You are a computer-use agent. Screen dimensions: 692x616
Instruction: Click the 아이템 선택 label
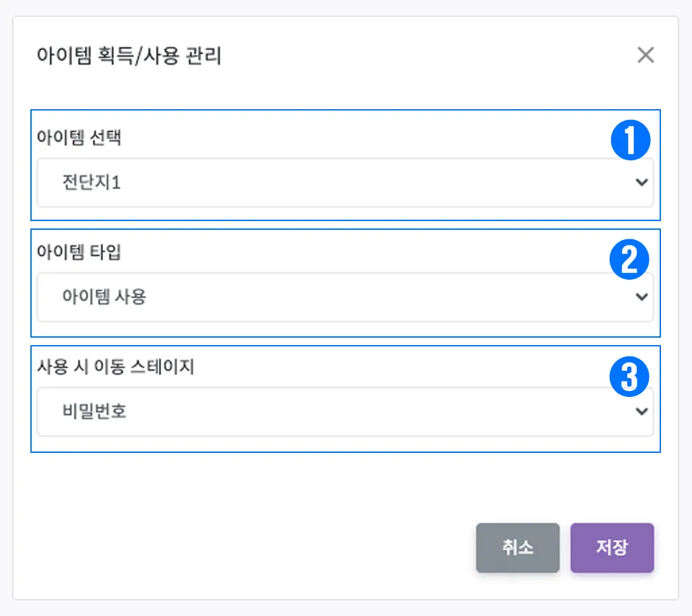[79, 138]
